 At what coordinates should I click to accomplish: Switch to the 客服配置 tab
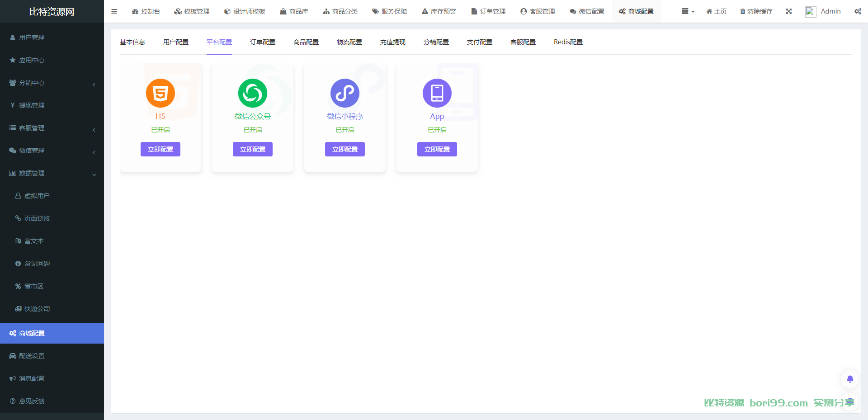click(523, 42)
